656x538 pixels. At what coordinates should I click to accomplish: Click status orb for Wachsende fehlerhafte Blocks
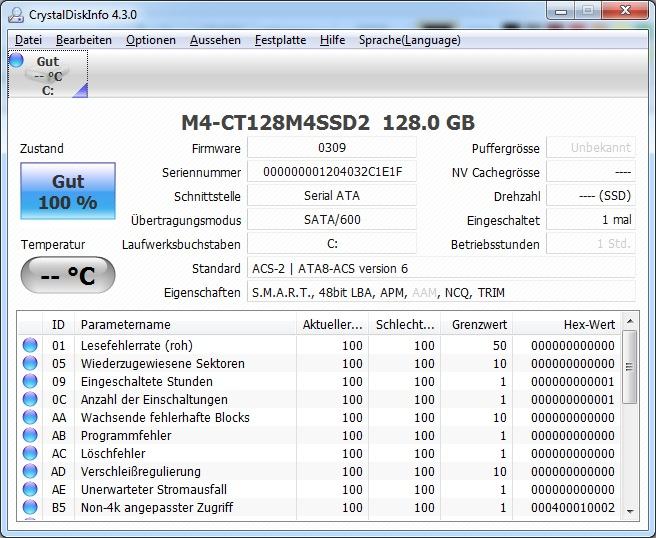pos(30,417)
